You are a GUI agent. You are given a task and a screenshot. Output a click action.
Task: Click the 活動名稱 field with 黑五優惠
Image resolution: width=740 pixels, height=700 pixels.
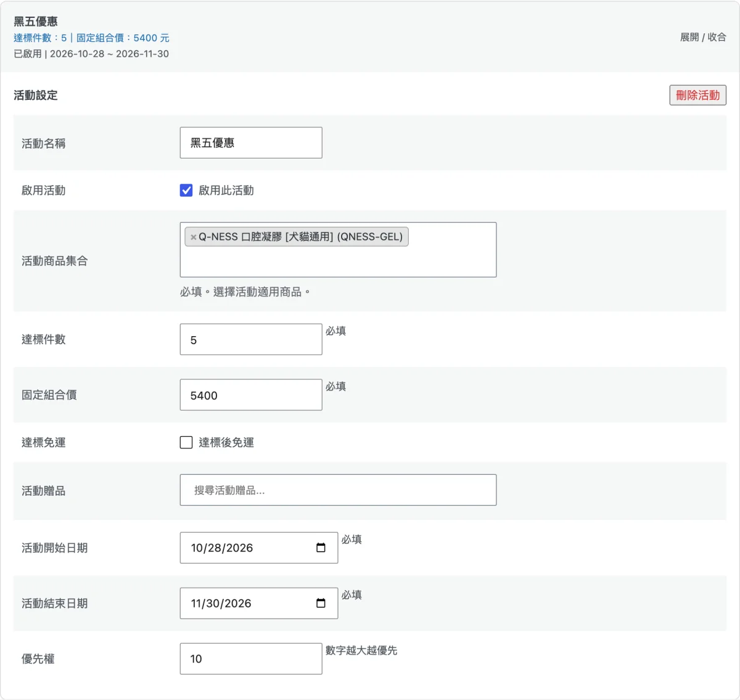[251, 142]
